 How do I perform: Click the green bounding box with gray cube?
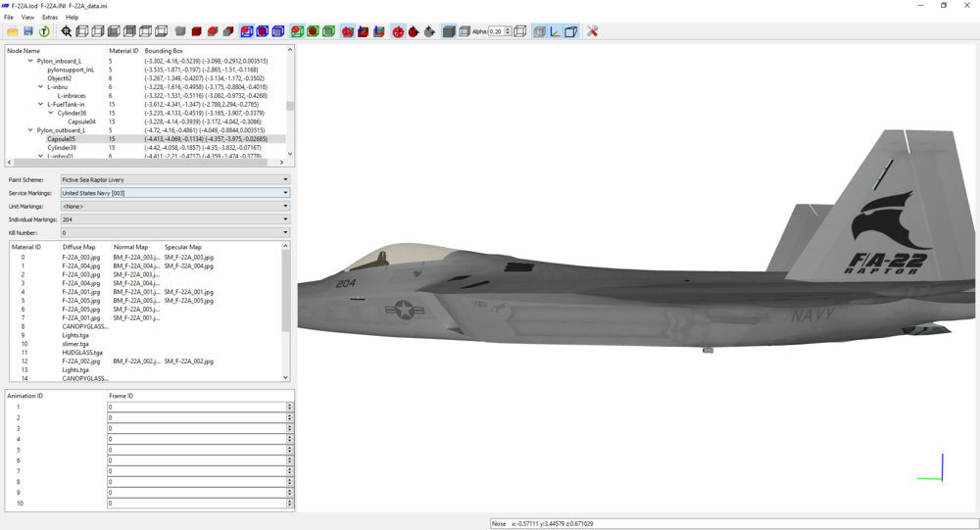(x=328, y=31)
